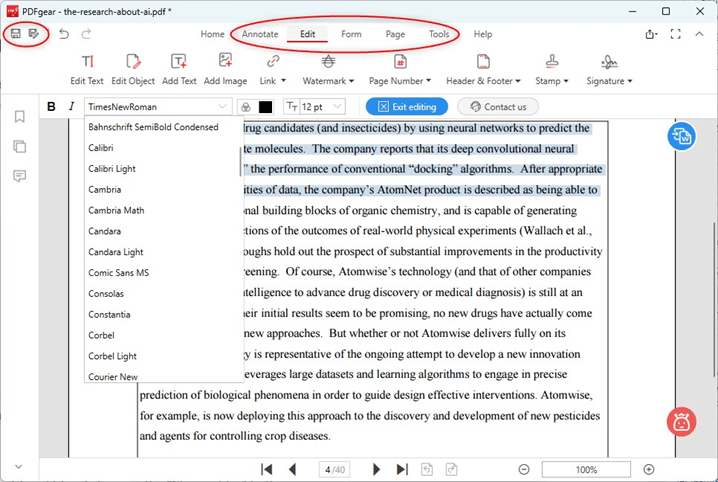The image size is (718, 482).
Task: Click the convert to Word floating icon
Action: [681, 136]
